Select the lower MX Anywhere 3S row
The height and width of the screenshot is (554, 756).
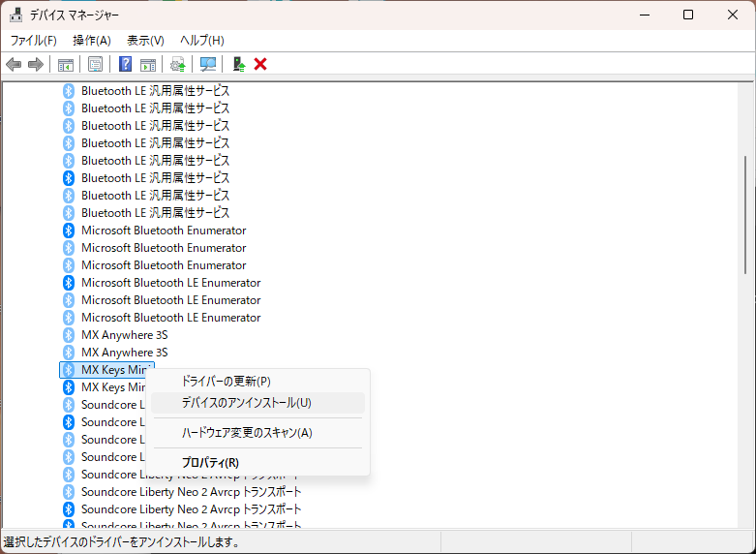click(115, 353)
